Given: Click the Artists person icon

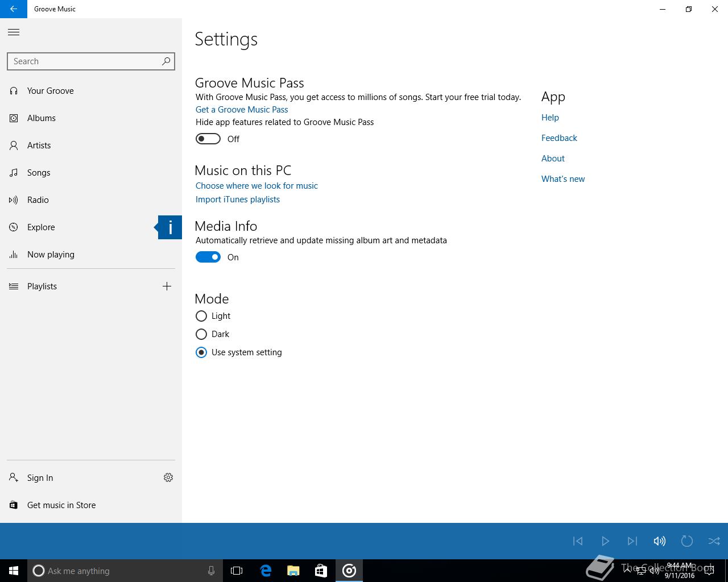Looking at the screenshot, I should coord(14,145).
